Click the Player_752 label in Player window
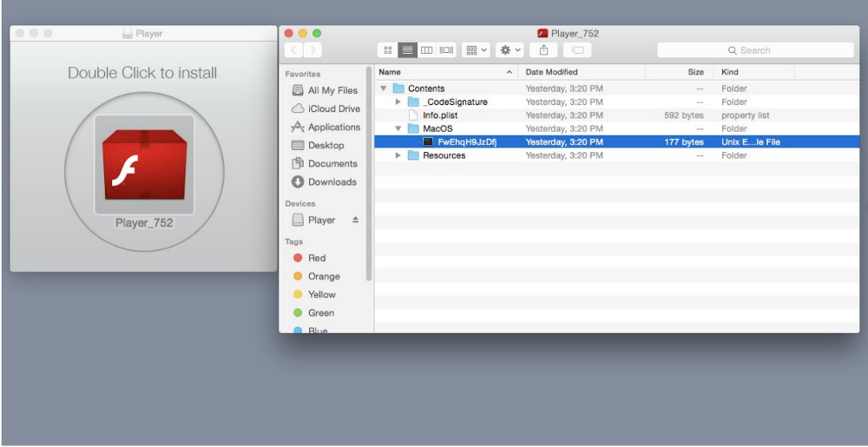This screenshot has height=447, width=868. [x=144, y=223]
